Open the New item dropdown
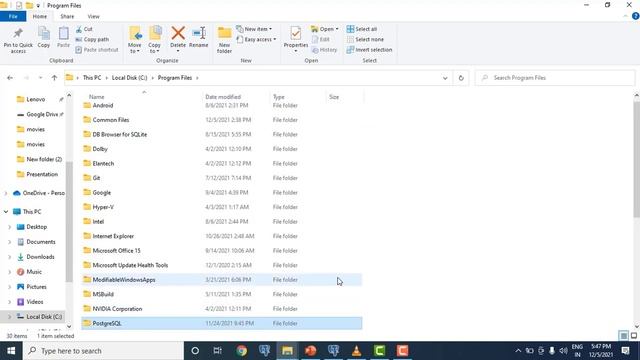 (x=254, y=29)
